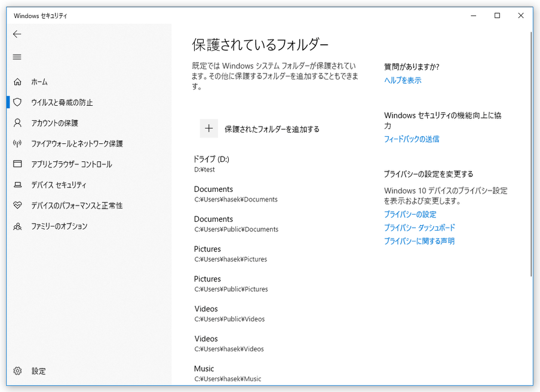
Task: Select Videos entry under C:¥Users¥Public
Action: [230, 314]
